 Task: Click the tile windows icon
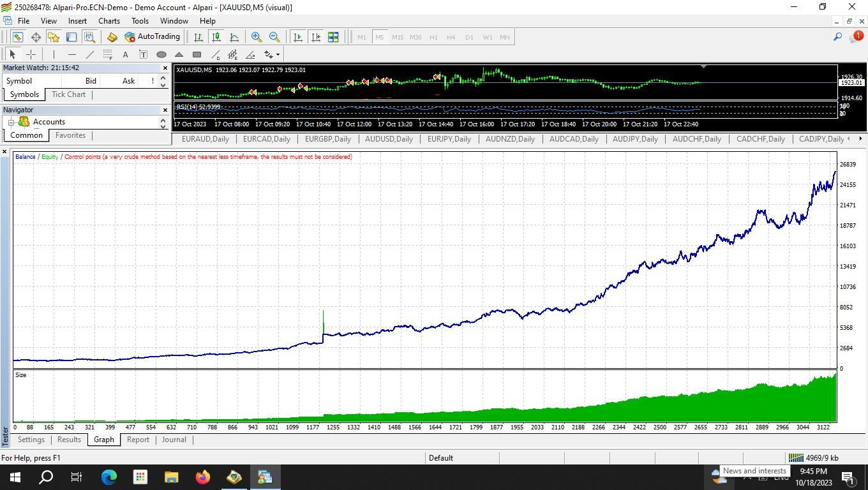(x=333, y=37)
